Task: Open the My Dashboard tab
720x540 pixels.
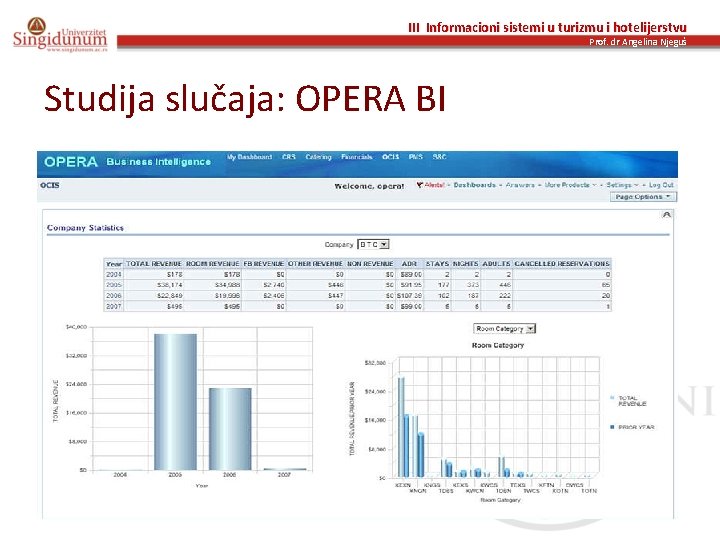Action: pyautogui.click(x=249, y=157)
